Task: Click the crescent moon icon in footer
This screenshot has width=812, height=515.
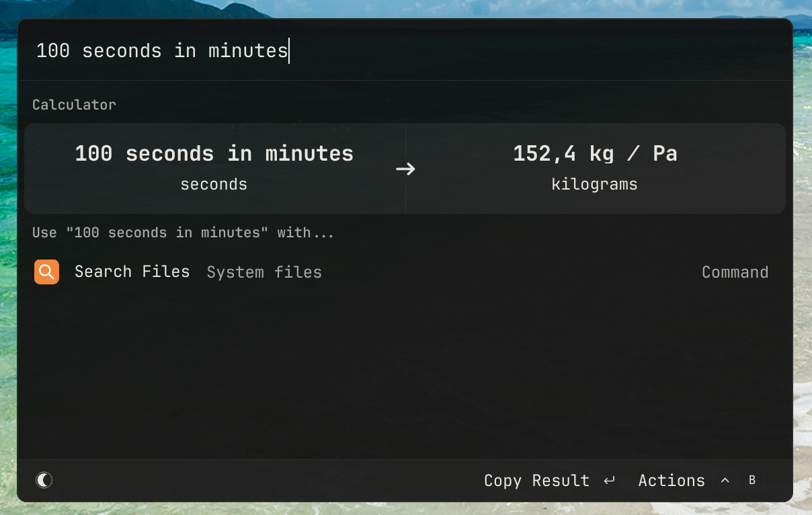Action: 44,480
